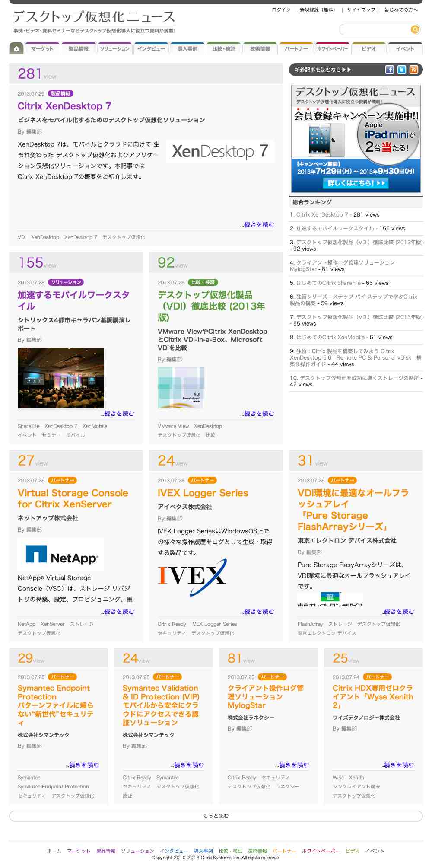Open the Twitter icon link
432x868 pixels.
pos(402,70)
